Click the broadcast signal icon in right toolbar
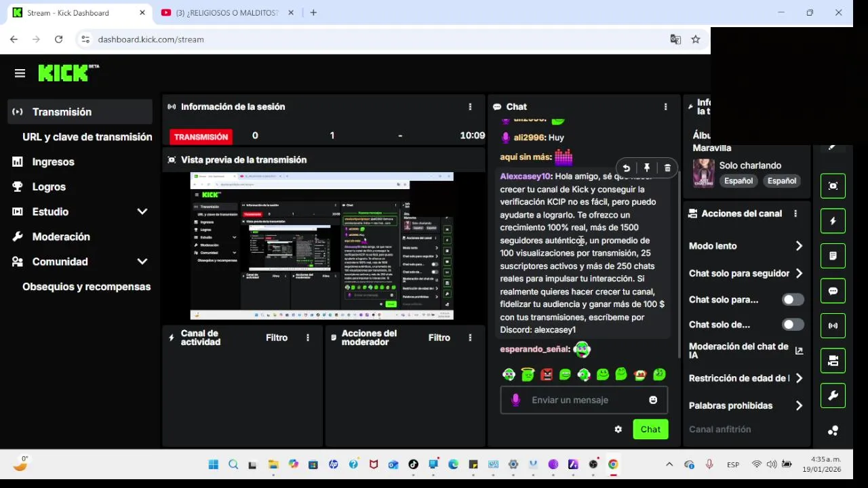 (x=833, y=326)
